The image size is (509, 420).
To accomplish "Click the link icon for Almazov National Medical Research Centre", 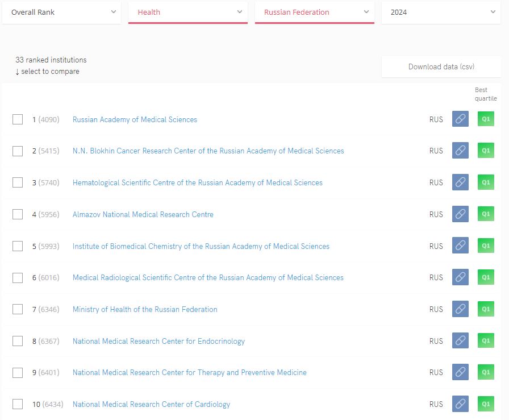I will click(460, 214).
